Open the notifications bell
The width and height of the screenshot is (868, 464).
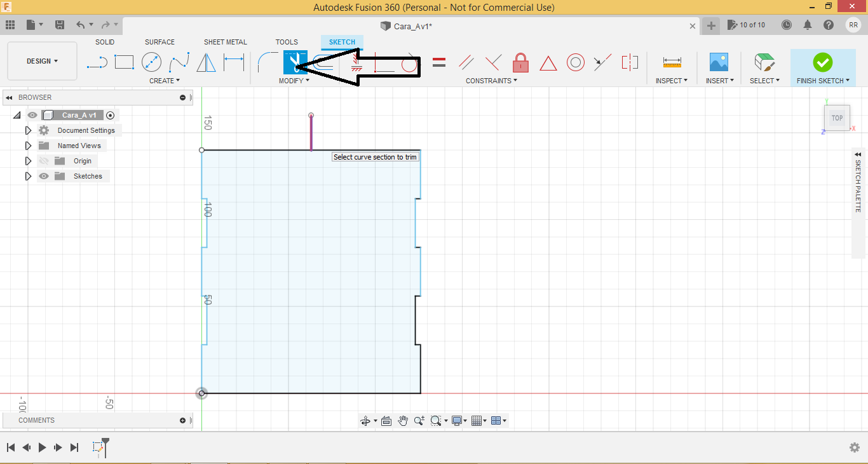click(x=808, y=25)
